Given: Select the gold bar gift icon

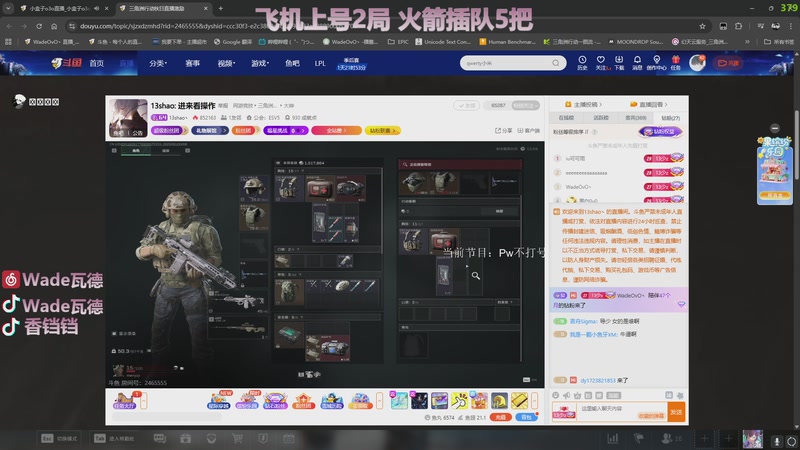Looking at the screenshot, I should (519, 401).
